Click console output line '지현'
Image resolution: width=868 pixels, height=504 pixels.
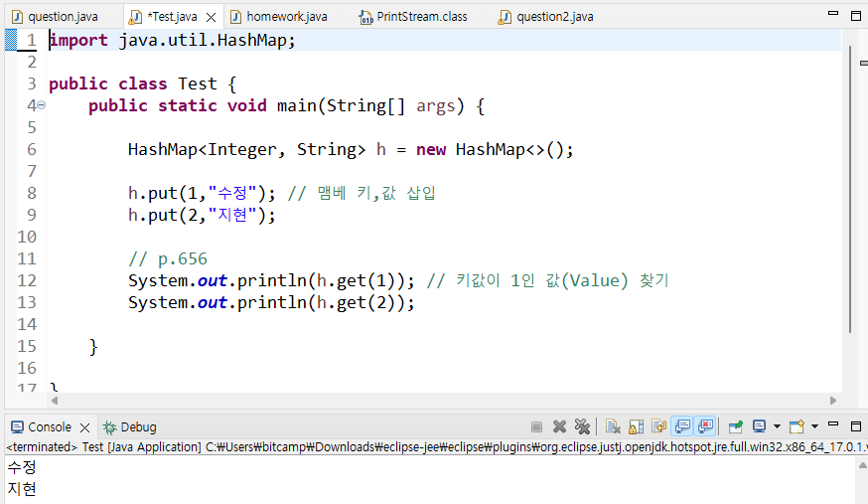pyautogui.click(x=22, y=489)
